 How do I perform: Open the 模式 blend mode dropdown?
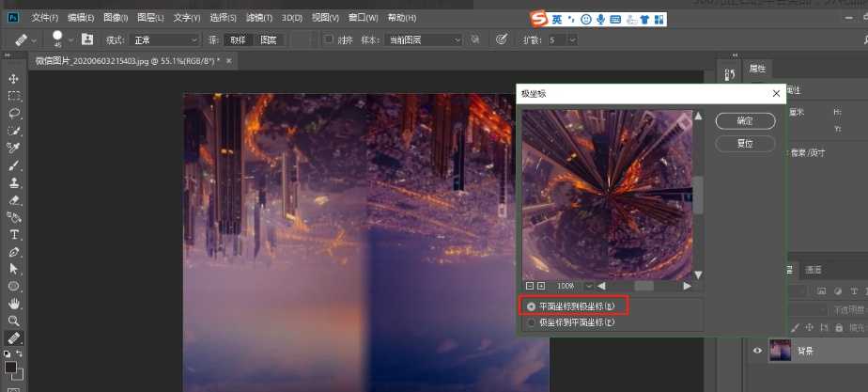[165, 39]
